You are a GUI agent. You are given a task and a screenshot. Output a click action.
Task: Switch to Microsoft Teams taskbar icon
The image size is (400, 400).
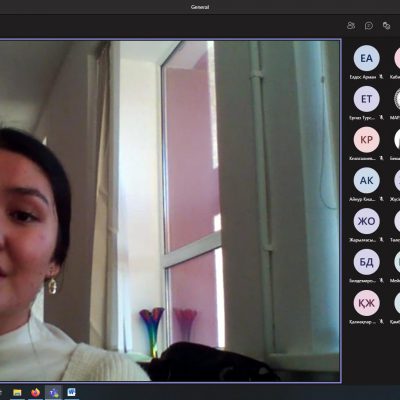coord(54,393)
